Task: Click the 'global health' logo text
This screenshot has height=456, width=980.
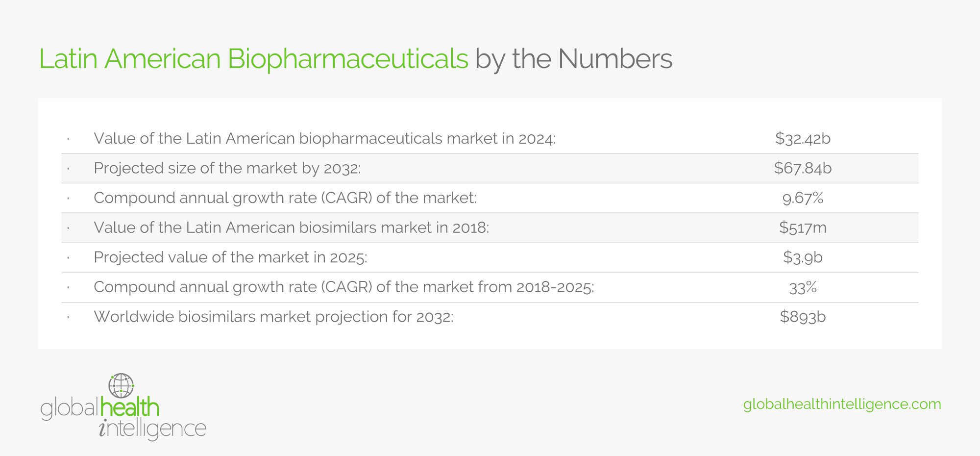Action: pyautogui.click(x=100, y=408)
